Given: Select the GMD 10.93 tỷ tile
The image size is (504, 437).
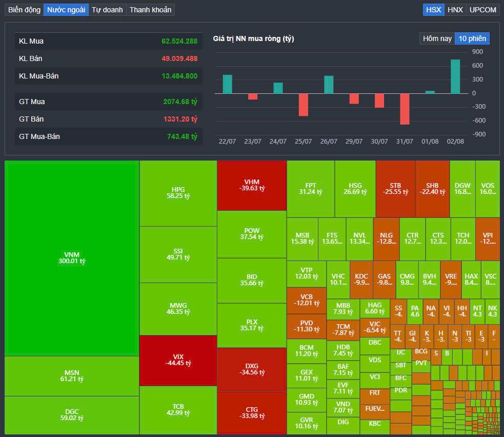Looking at the screenshot, I should [307, 400].
